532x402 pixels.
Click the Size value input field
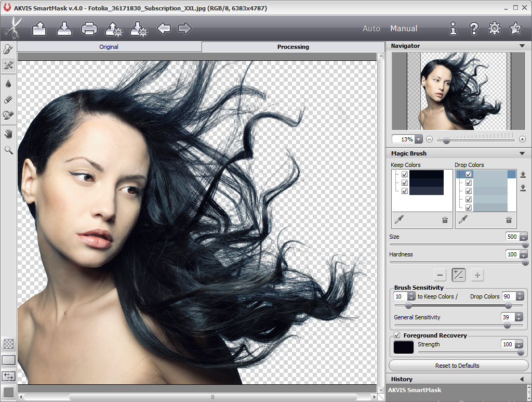(x=512, y=237)
